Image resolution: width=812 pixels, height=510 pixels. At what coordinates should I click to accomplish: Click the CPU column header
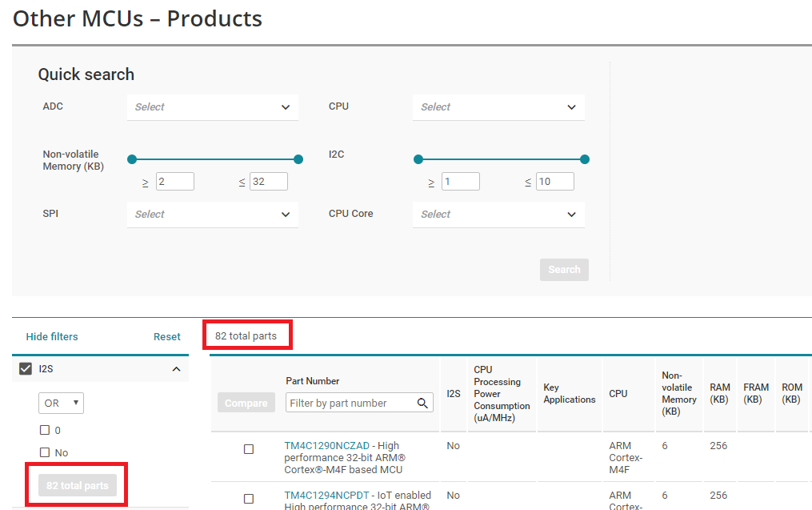click(618, 394)
